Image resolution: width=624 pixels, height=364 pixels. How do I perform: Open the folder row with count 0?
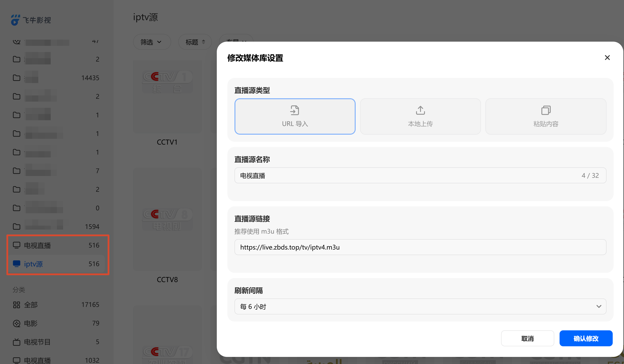(56, 208)
